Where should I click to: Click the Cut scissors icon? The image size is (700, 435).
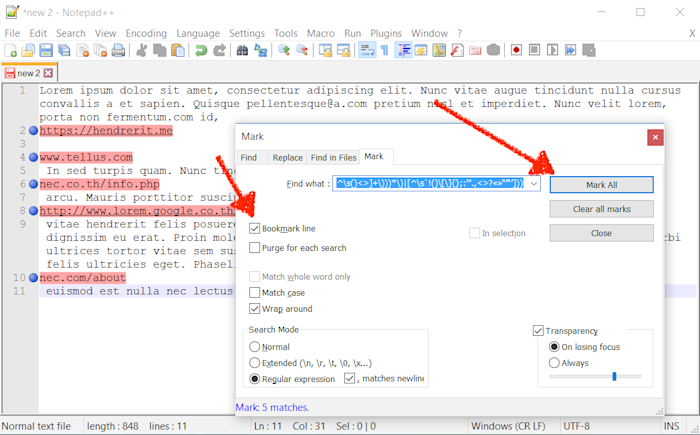coord(142,50)
